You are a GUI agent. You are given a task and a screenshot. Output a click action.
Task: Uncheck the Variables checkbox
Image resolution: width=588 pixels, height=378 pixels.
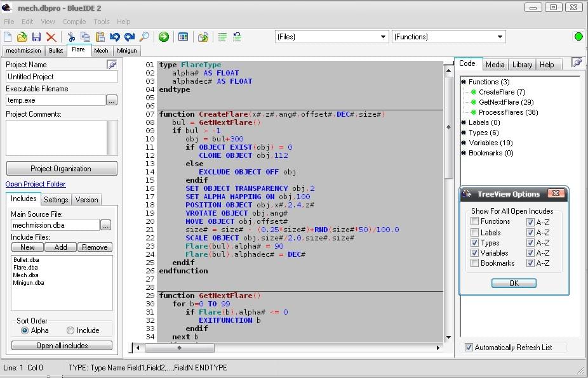[474, 253]
